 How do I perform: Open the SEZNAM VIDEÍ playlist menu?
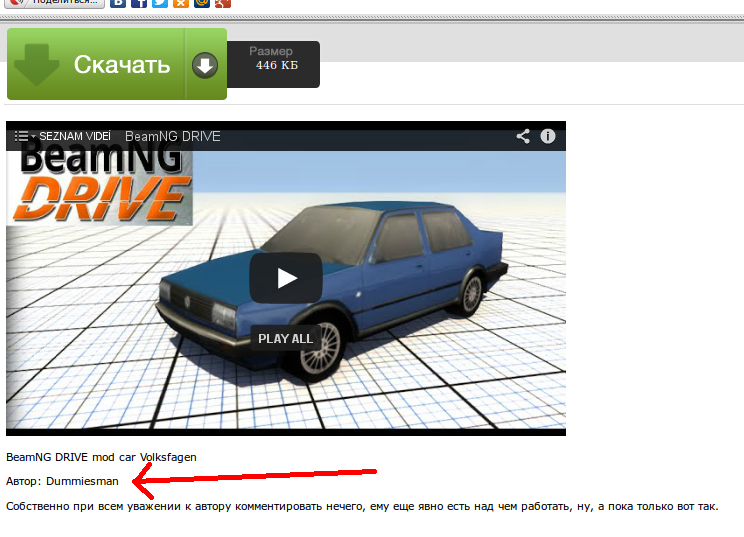point(62,137)
